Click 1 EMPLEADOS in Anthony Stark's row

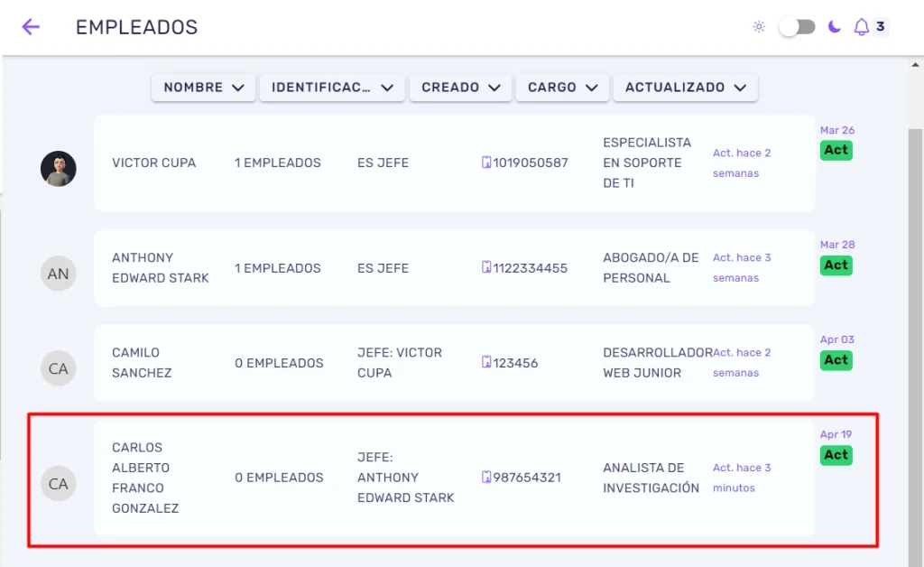point(278,268)
